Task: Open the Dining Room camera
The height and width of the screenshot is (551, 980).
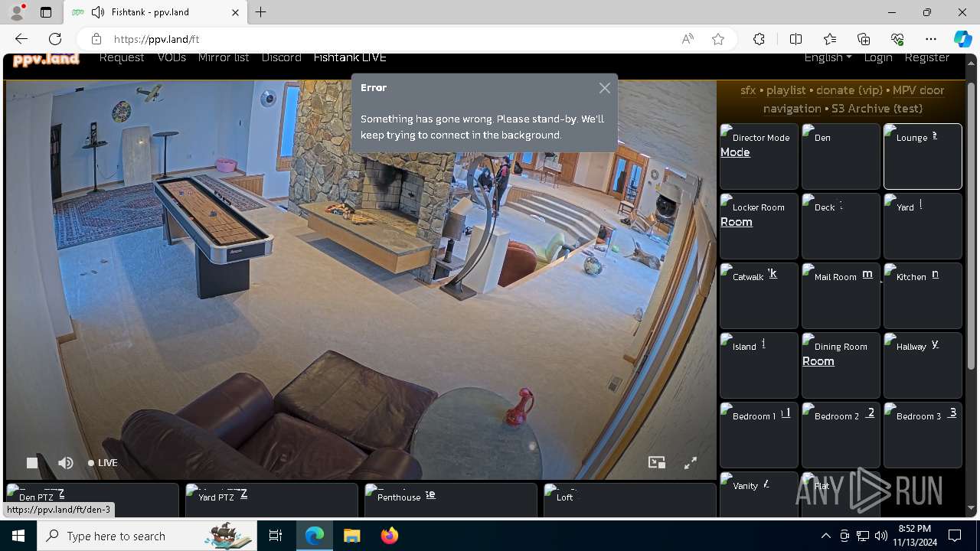Action: click(x=841, y=365)
